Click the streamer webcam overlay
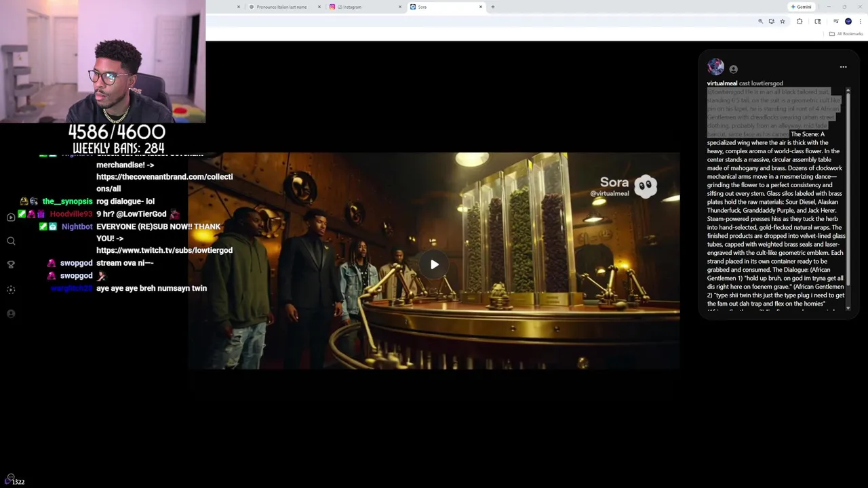 tap(102, 61)
